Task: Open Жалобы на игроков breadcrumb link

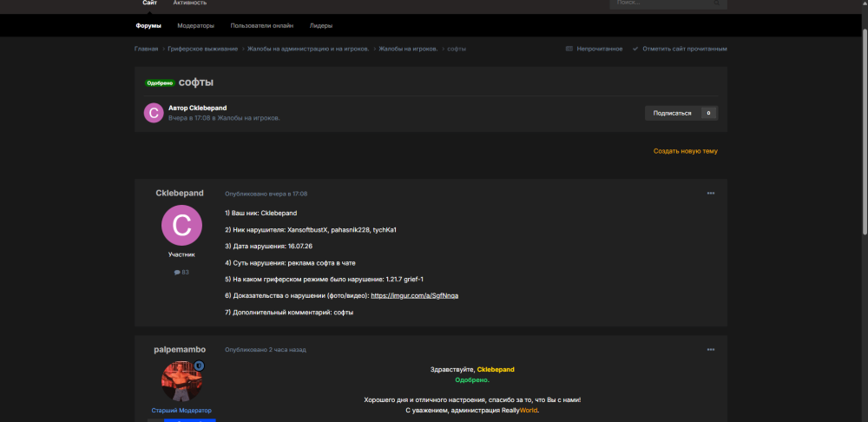Action: tap(408, 49)
